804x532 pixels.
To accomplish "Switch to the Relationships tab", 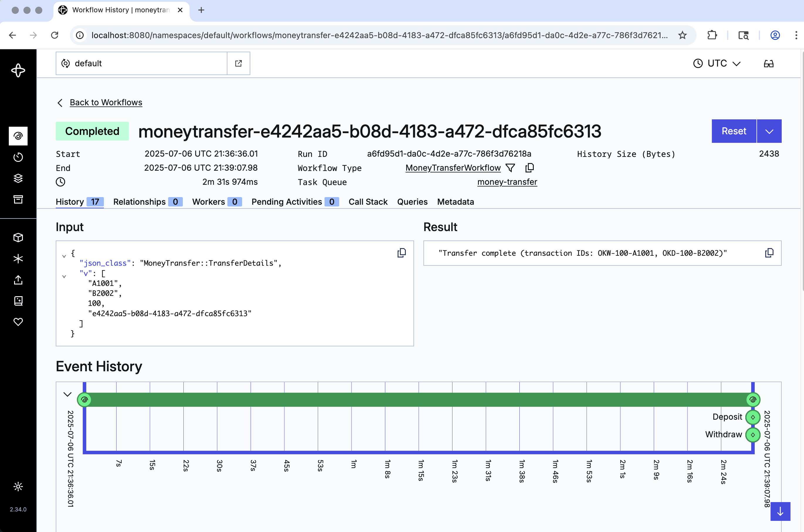I will [x=139, y=201].
